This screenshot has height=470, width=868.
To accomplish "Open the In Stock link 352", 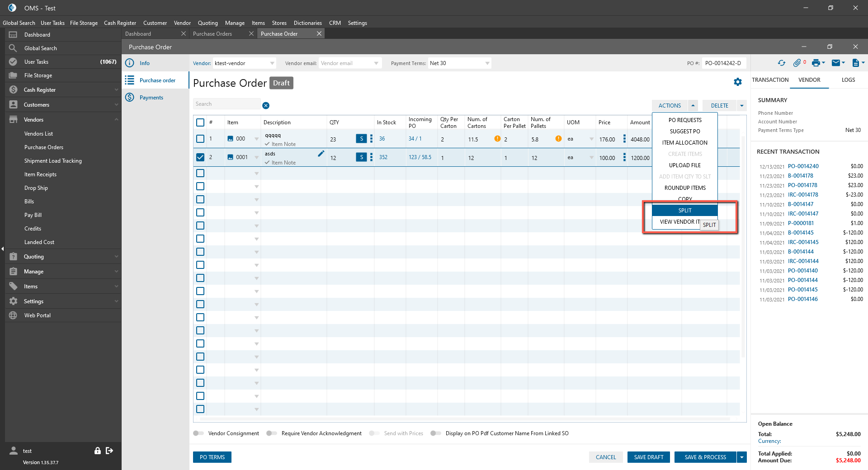I will pyautogui.click(x=383, y=157).
